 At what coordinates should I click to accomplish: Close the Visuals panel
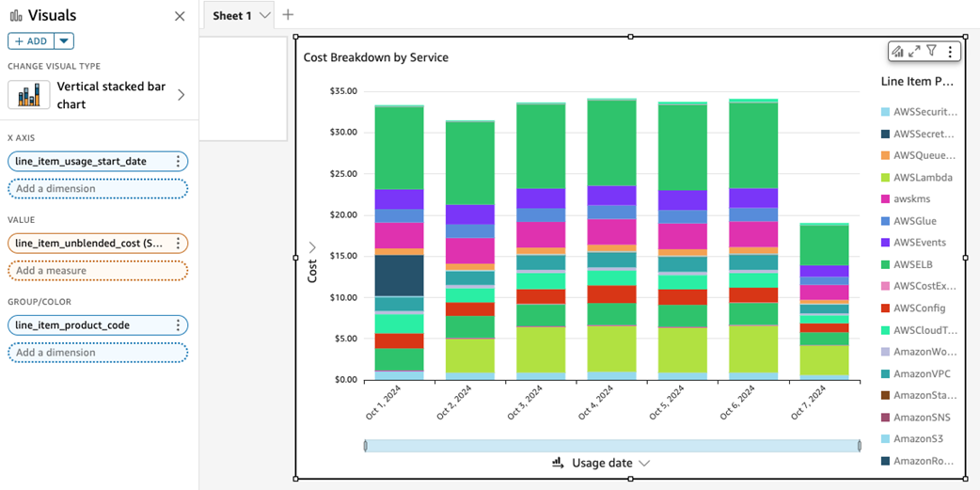tap(180, 16)
